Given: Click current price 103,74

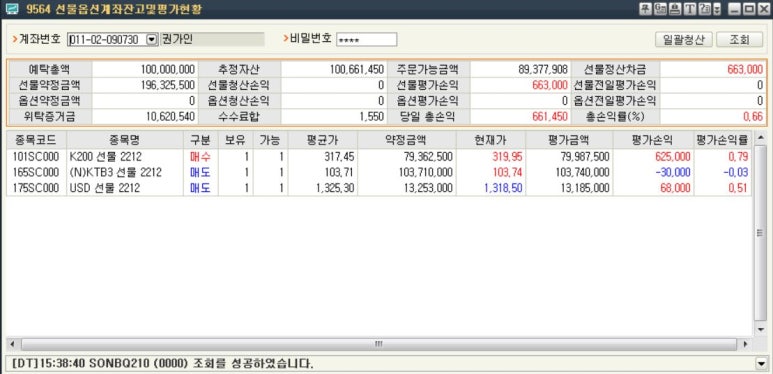Looking at the screenshot, I should pyautogui.click(x=507, y=173).
